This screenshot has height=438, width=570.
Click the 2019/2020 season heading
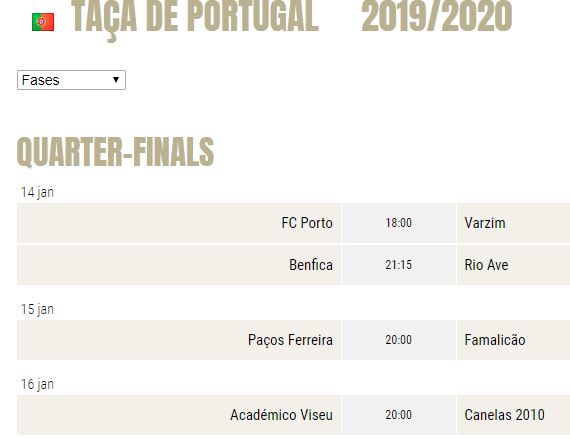point(437,16)
